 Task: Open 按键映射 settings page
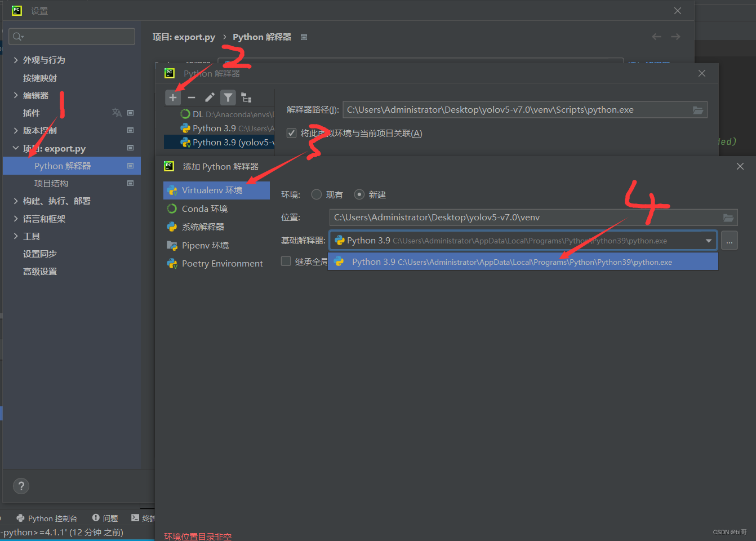(40, 78)
